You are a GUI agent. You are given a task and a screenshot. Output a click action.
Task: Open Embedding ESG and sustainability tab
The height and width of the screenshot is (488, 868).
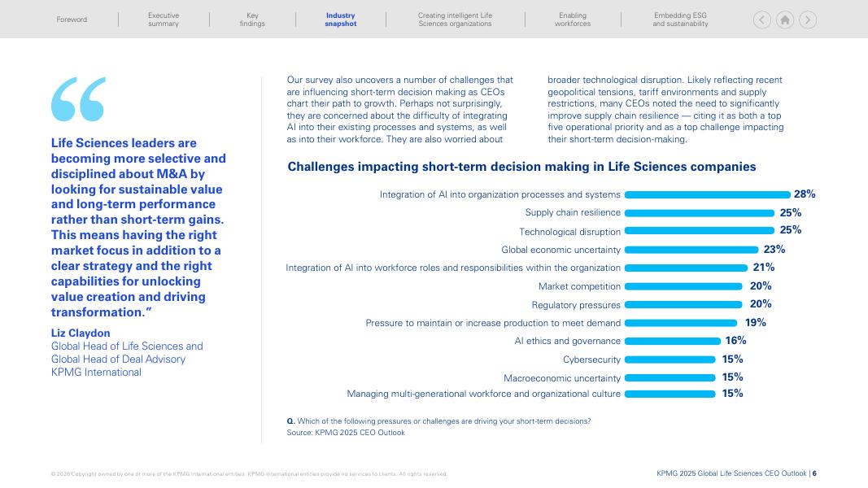point(680,20)
